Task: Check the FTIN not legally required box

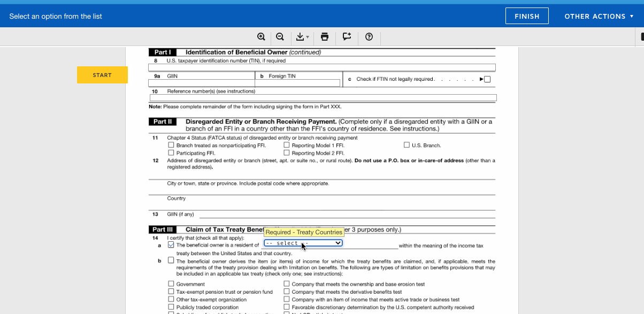Action: click(487, 80)
